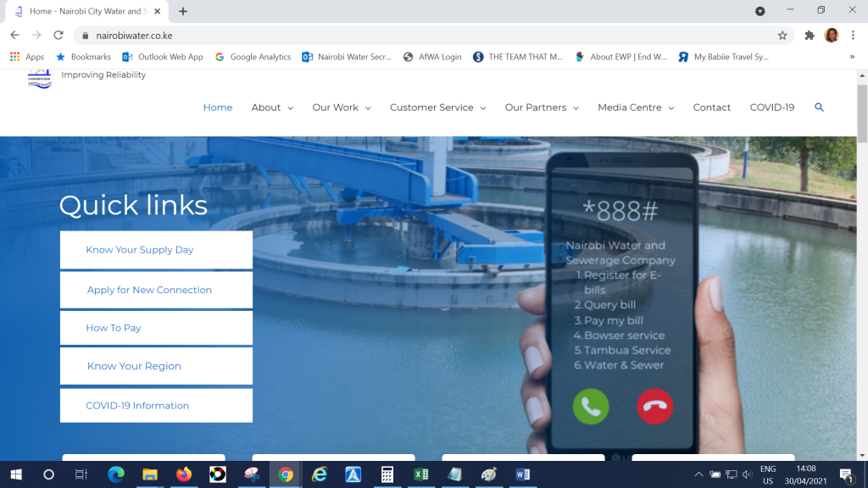The width and height of the screenshot is (868, 488).
Task: Click the Know Your Region quick link
Action: coord(156,366)
